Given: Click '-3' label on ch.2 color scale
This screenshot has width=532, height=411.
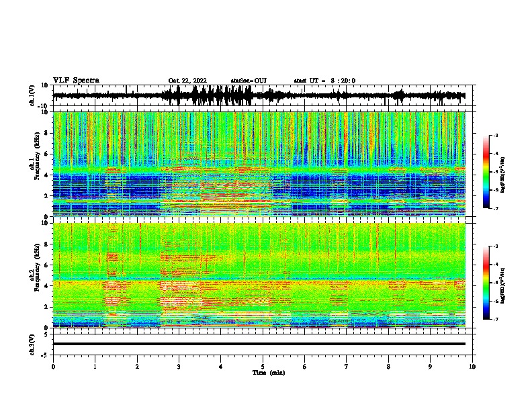Looking at the screenshot, I should 496,246.
